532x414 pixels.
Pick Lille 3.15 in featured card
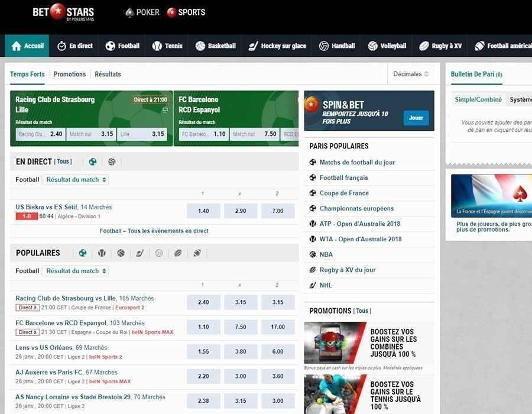142,134
